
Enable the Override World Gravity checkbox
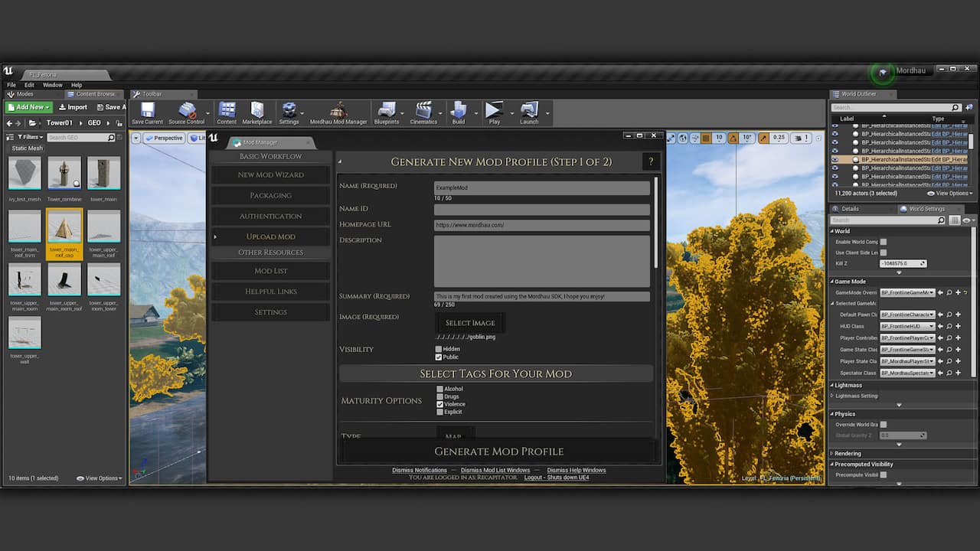tap(883, 424)
